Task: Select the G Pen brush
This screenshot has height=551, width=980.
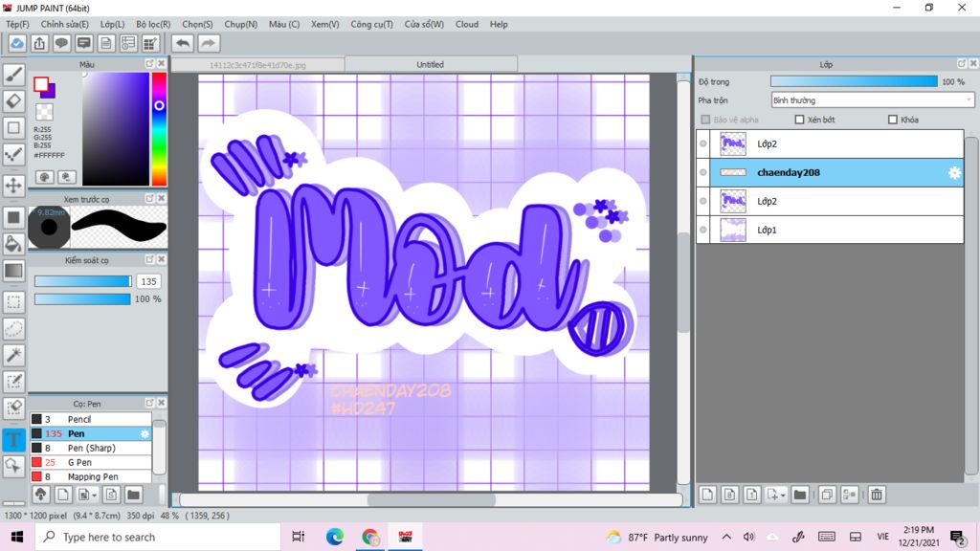Action: 91,462
